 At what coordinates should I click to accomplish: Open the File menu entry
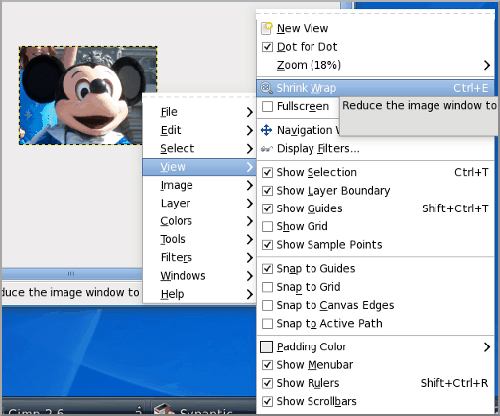(x=199, y=112)
